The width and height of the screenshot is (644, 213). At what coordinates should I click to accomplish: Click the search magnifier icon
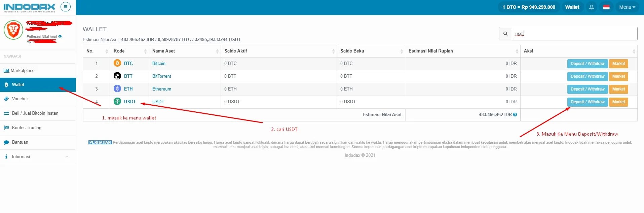click(505, 34)
